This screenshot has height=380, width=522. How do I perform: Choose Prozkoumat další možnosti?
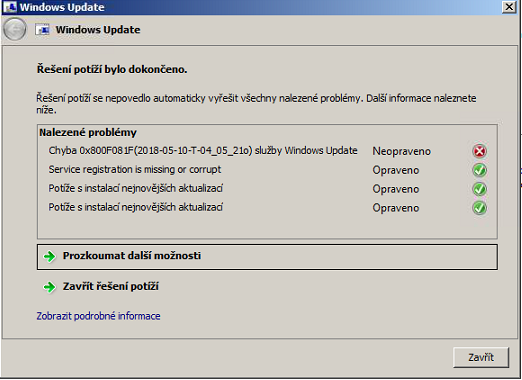tap(267, 257)
